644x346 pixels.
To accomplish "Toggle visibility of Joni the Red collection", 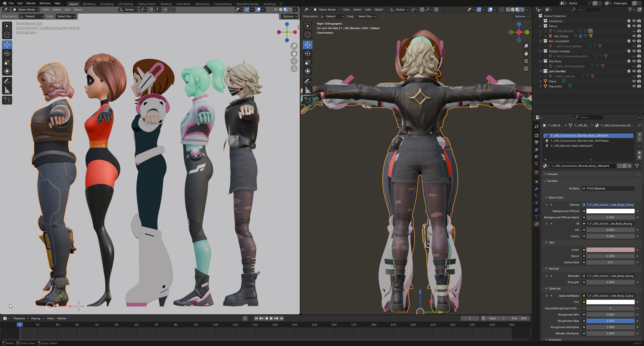I will pos(634,71).
